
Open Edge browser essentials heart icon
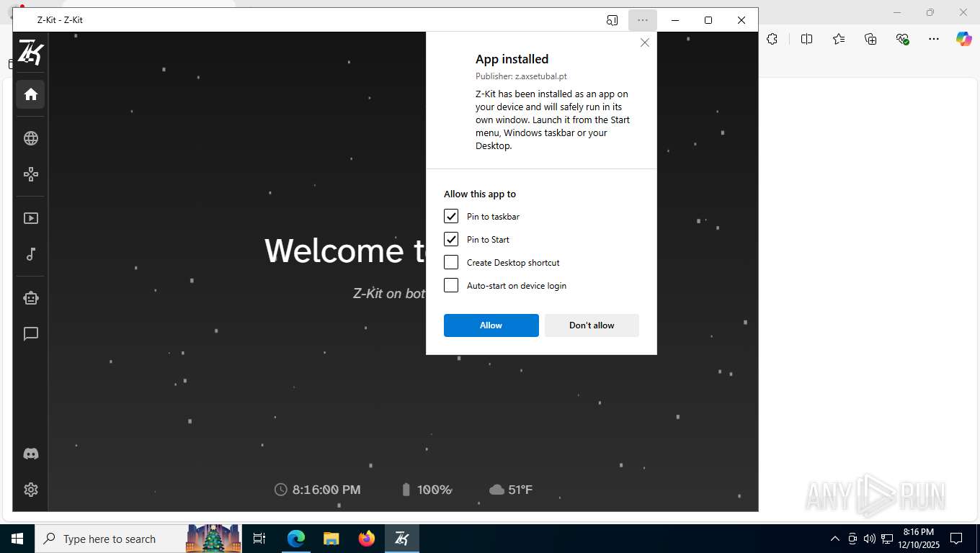(902, 39)
